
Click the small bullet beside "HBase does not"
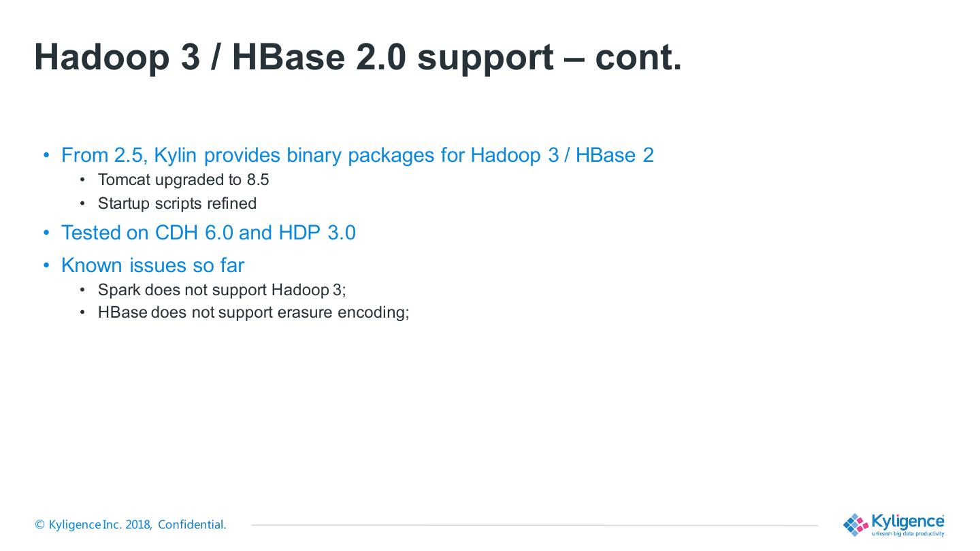point(83,312)
